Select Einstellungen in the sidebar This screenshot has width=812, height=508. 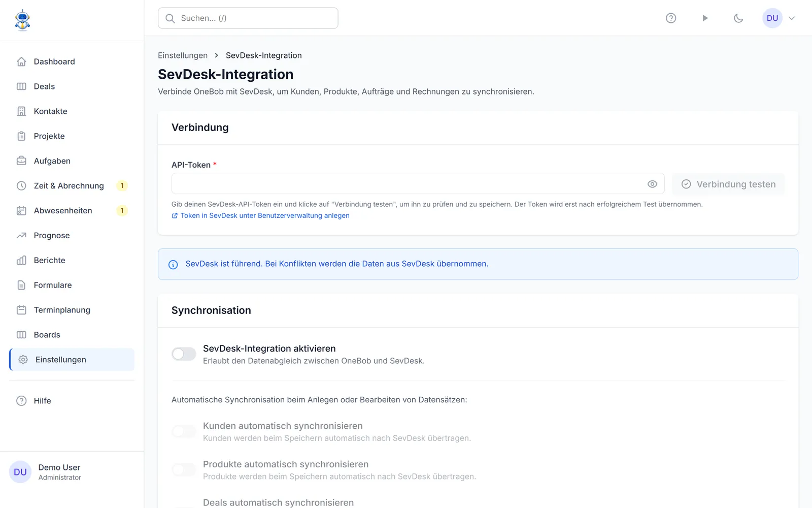click(x=72, y=360)
